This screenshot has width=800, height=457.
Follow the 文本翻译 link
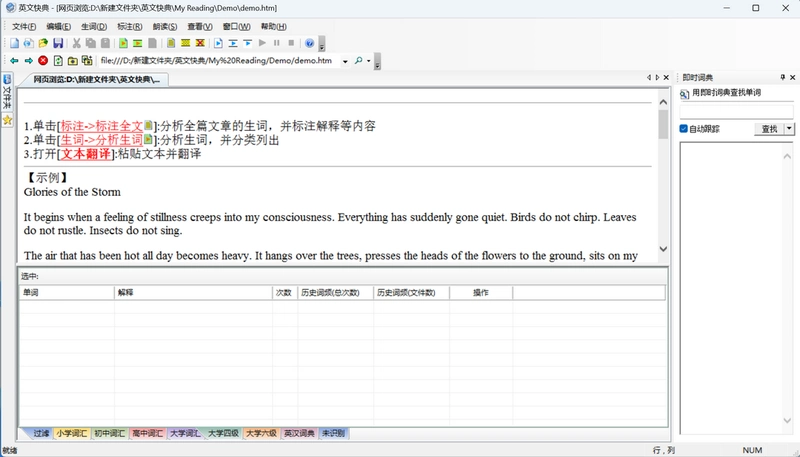[86, 154]
